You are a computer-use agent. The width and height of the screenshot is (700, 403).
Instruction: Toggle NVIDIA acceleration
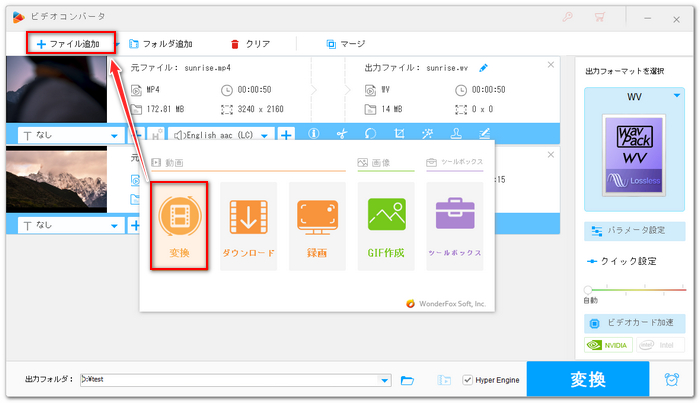pyautogui.click(x=608, y=345)
